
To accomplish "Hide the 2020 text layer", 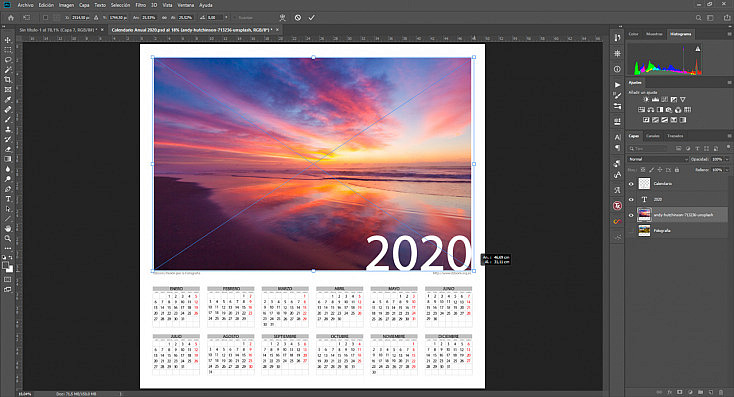I will (x=631, y=199).
